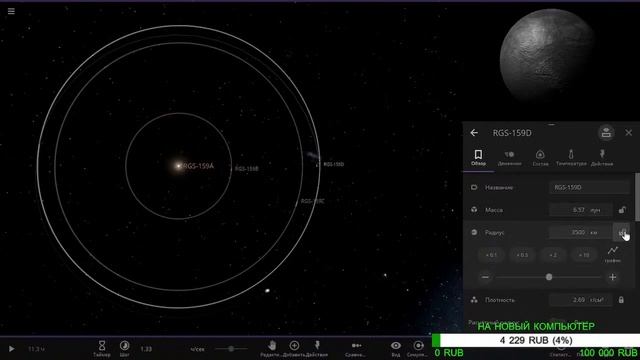Screen dimensions: 640x360
Task: Close the RGS-159D properties panel
Action: click(x=629, y=133)
